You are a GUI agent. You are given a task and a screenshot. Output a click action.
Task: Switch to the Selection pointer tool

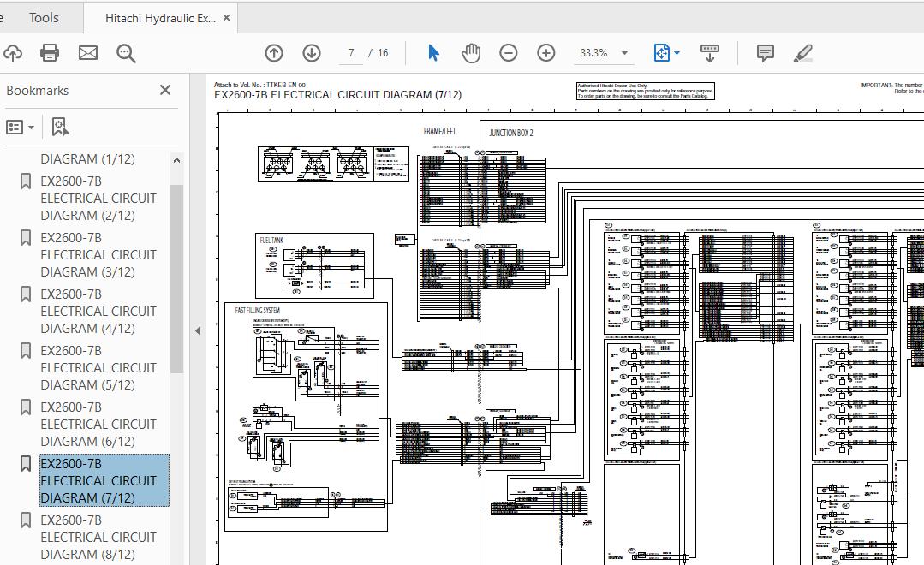coord(434,52)
